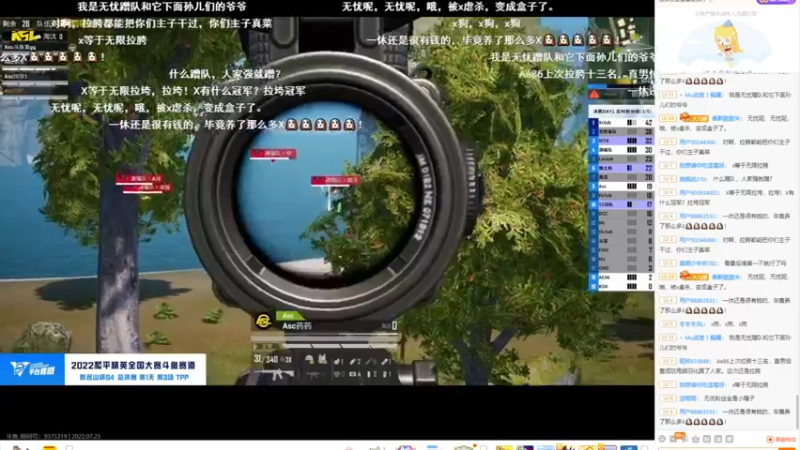Click the ammo counter 31/340
Image resolution: width=800 pixels, height=450 pixels.
pos(266,359)
